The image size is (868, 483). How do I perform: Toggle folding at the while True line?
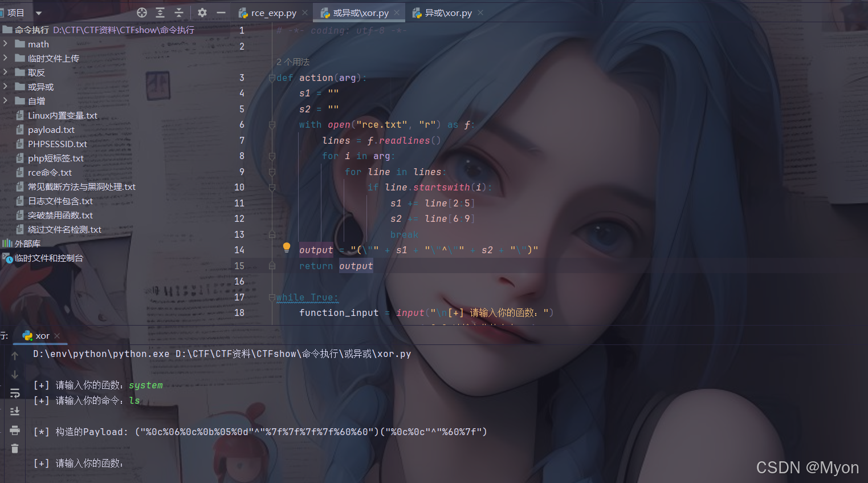pos(272,298)
